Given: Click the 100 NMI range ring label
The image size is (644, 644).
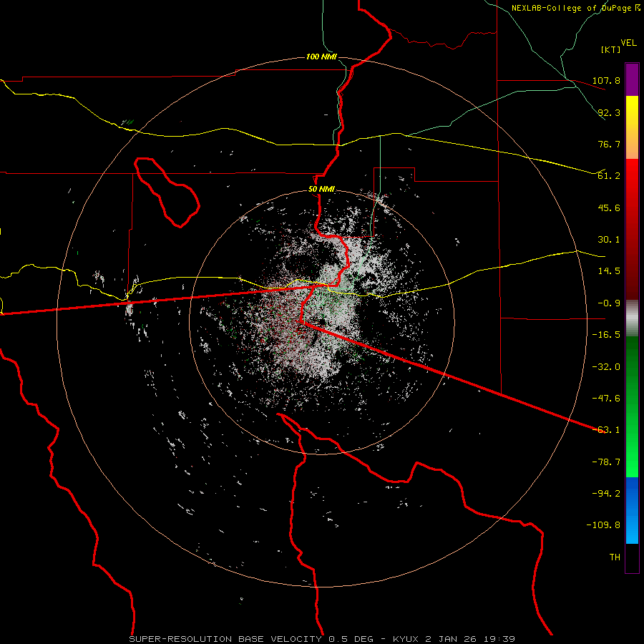Looking at the screenshot, I should click(321, 57).
